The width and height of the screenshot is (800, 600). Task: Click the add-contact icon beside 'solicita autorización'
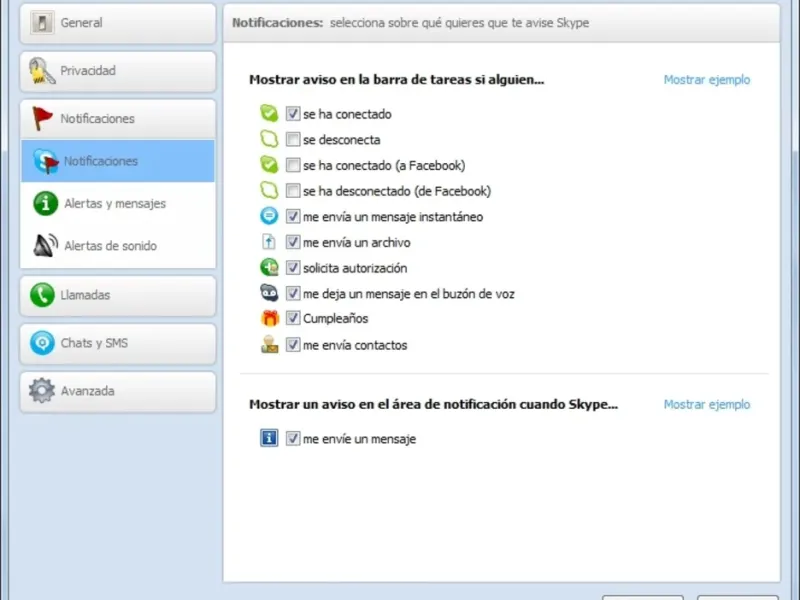click(269, 267)
